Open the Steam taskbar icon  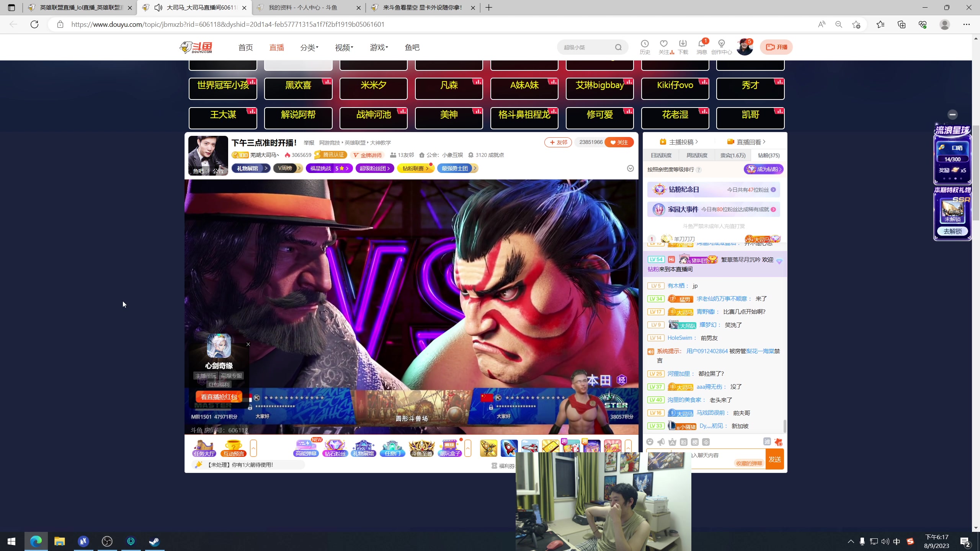(x=154, y=541)
